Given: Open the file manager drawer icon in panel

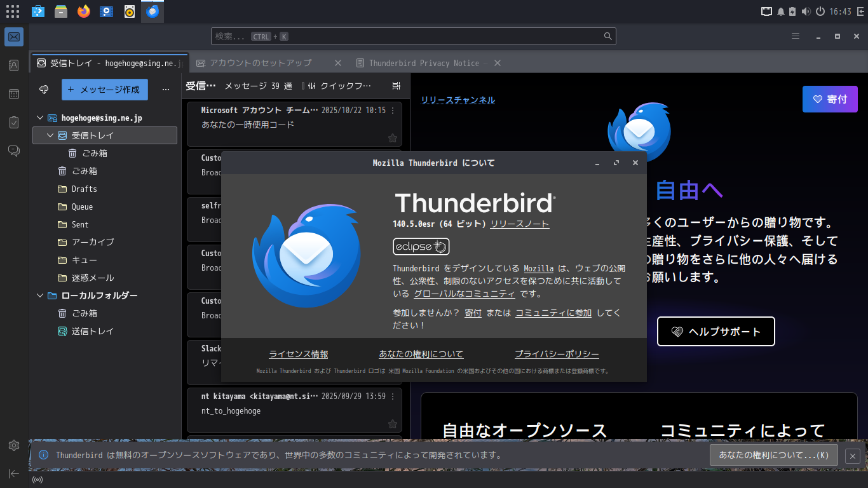Looking at the screenshot, I should pyautogui.click(x=60, y=11).
